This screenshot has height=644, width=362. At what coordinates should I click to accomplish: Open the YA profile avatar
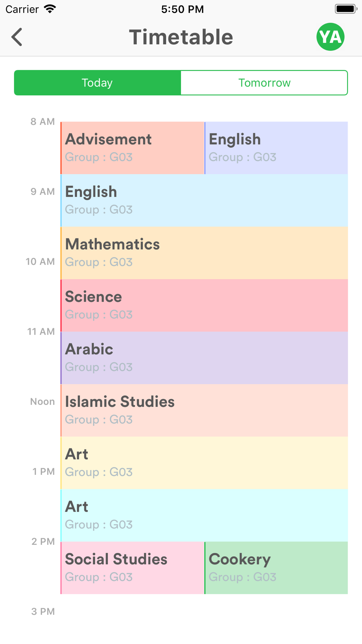pos(330,37)
